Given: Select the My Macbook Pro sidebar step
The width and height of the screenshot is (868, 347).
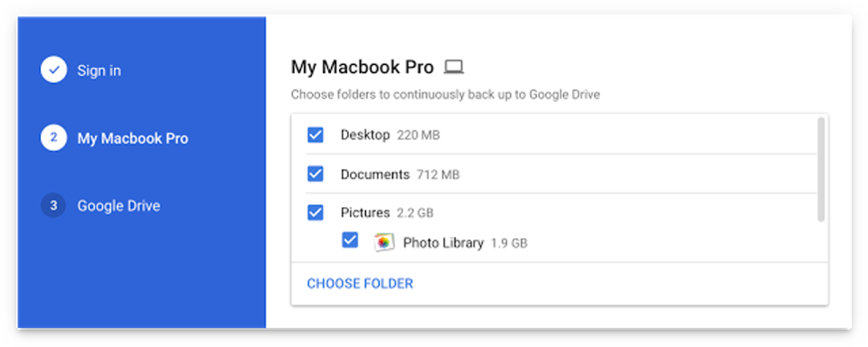Looking at the screenshot, I should tap(133, 138).
